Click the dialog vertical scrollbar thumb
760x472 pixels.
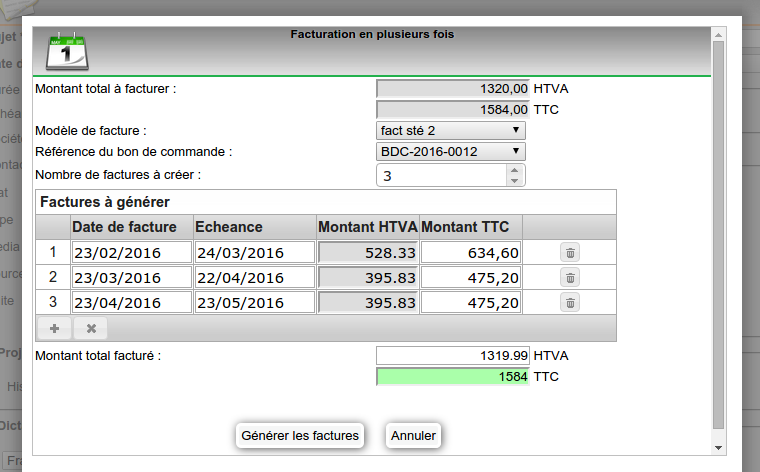[x=718, y=235]
